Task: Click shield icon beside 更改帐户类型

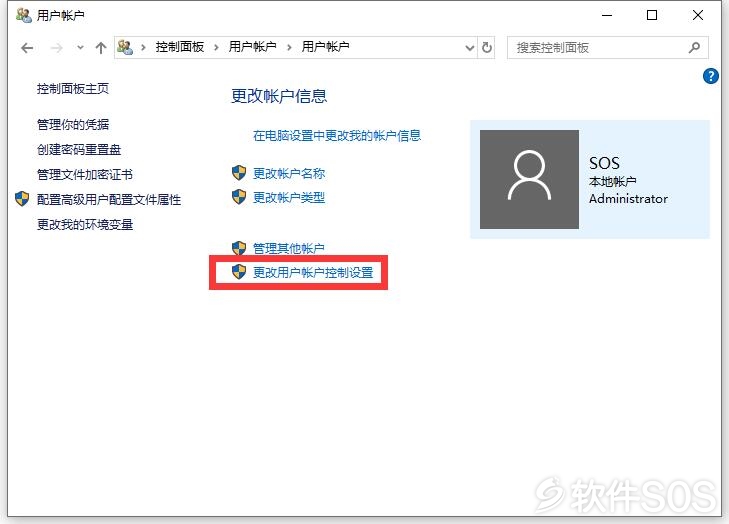Action: [239, 197]
